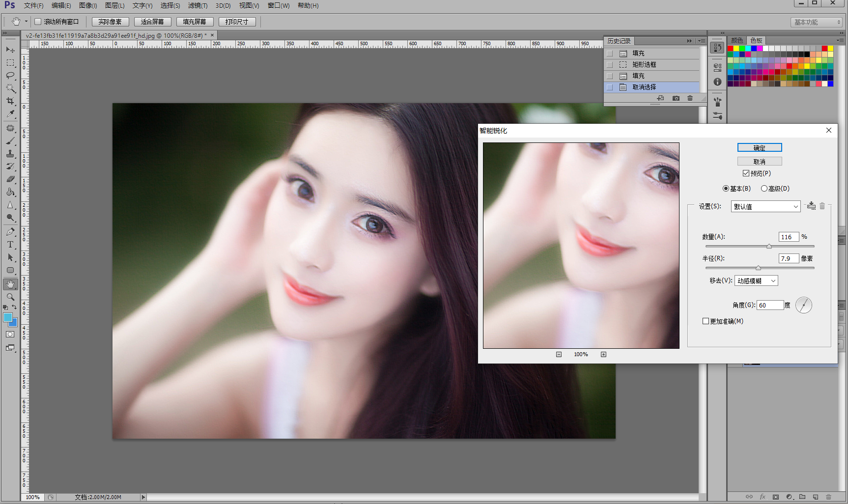Create new snapshot with camera icon
Screen dimensions: 848x504
(676, 98)
